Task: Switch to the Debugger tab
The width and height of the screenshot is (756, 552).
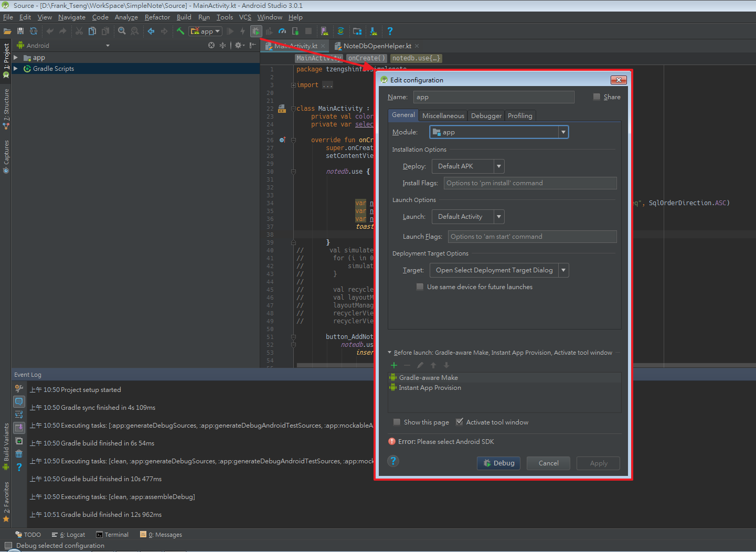Action: click(x=486, y=116)
